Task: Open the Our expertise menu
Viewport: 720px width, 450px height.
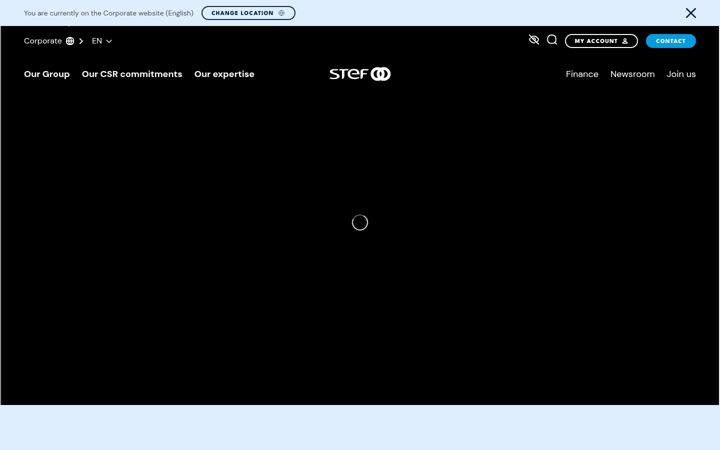Action: coord(224,74)
